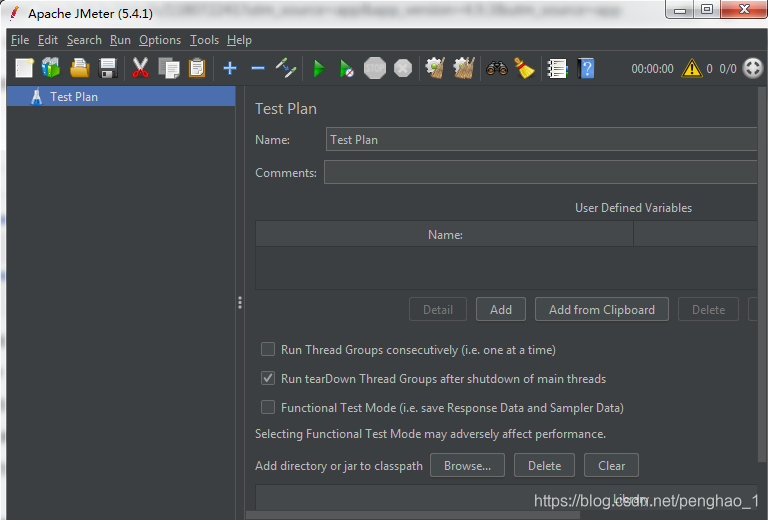Click the New test plan icon
Screen dimensions: 768x520
pos(24,68)
